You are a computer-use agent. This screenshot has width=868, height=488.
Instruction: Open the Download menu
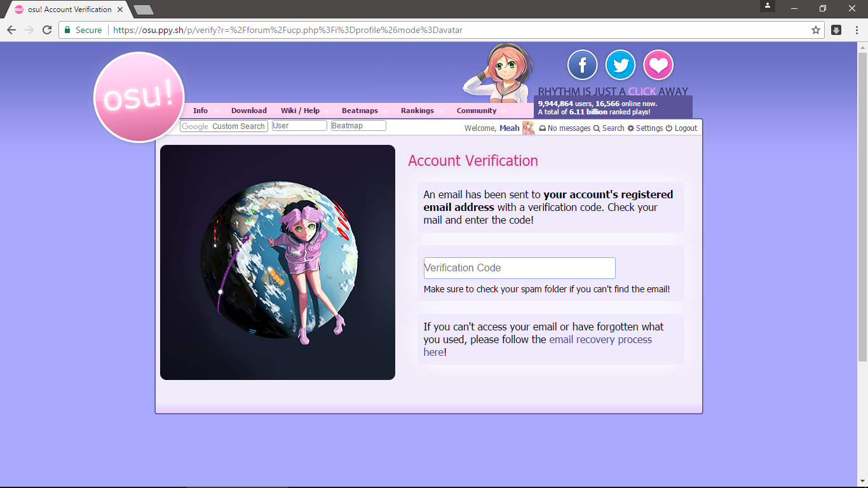click(x=249, y=111)
